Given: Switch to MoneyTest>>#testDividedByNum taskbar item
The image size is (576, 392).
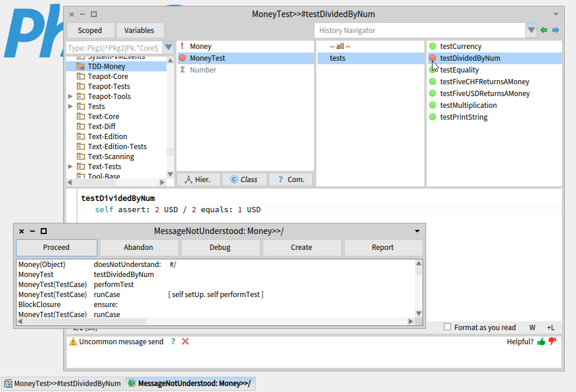Looking at the screenshot, I should tap(63, 384).
